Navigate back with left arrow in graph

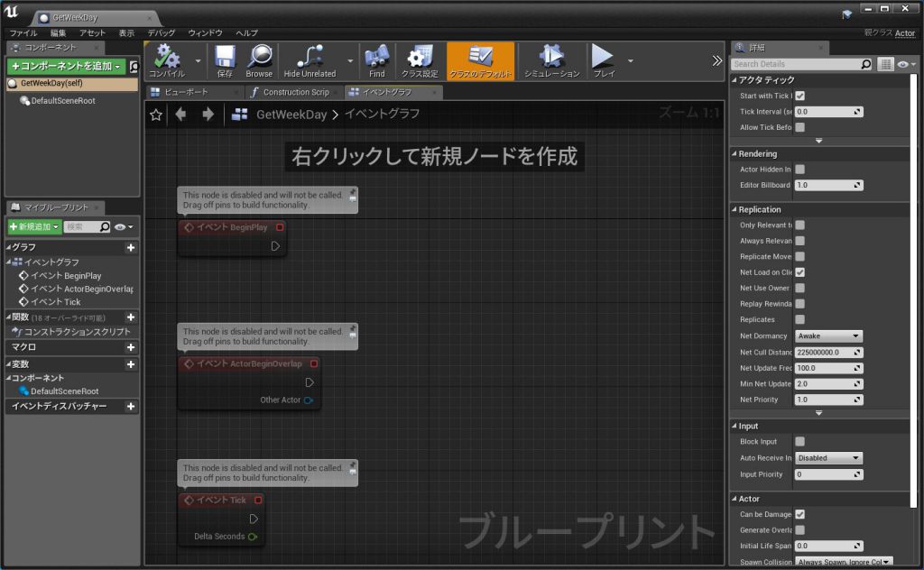click(180, 115)
